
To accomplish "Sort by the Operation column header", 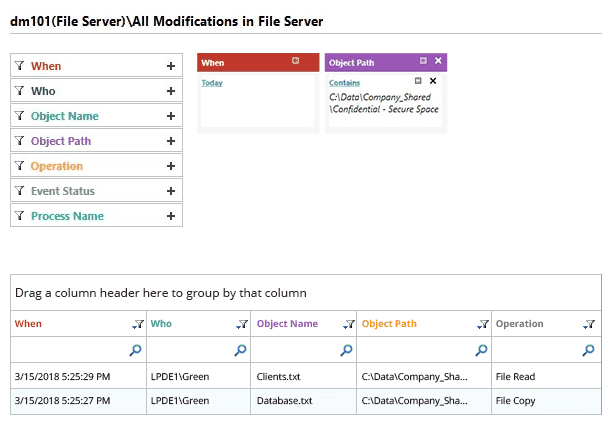I will (519, 324).
